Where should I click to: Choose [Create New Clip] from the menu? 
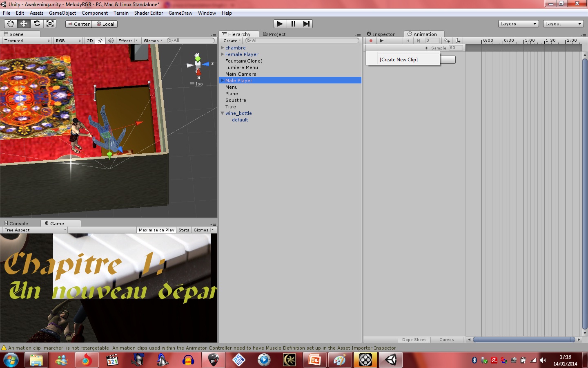pos(398,59)
